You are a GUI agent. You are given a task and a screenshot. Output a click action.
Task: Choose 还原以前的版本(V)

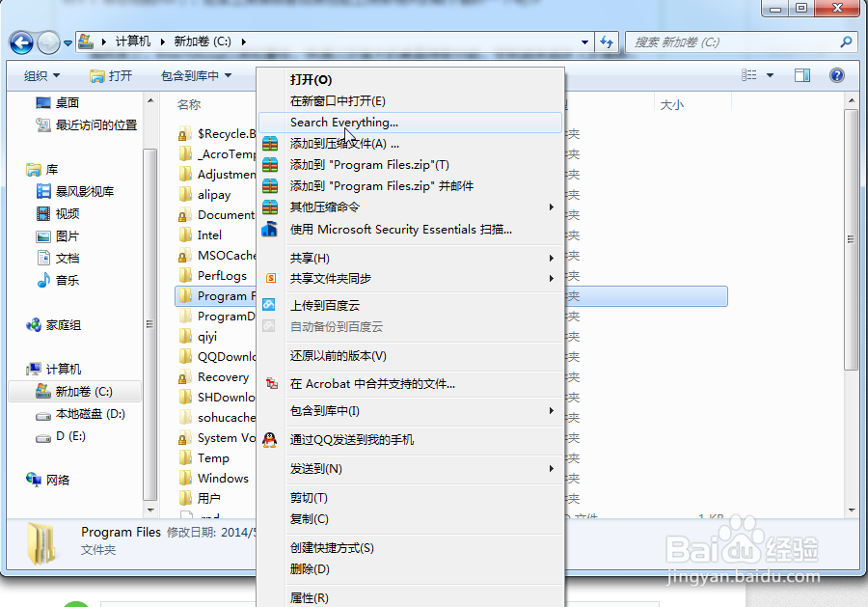410,355
